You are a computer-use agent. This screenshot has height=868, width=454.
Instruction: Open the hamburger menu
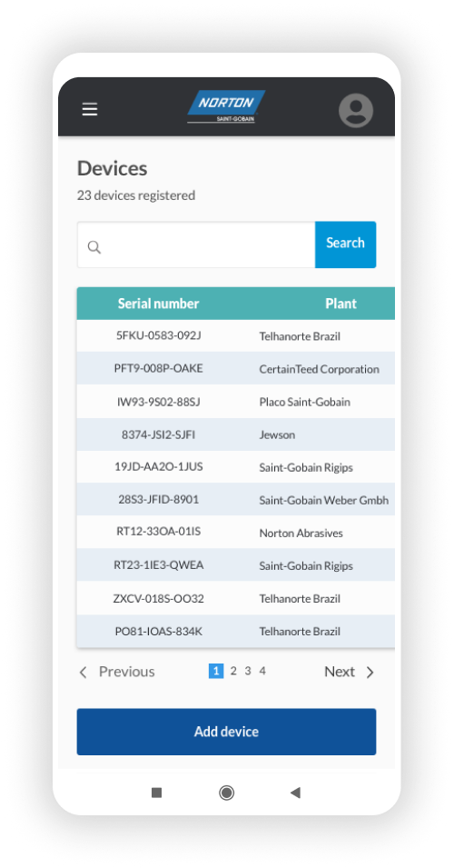click(90, 109)
